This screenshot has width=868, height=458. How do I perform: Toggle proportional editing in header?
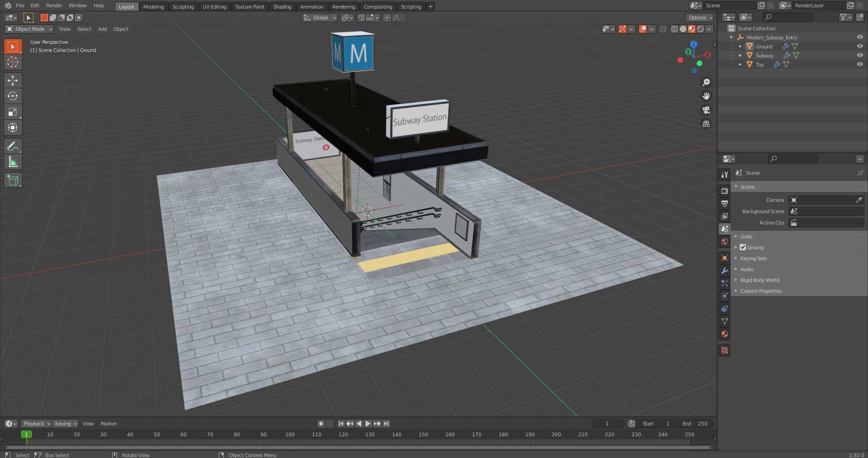tap(387, 18)
